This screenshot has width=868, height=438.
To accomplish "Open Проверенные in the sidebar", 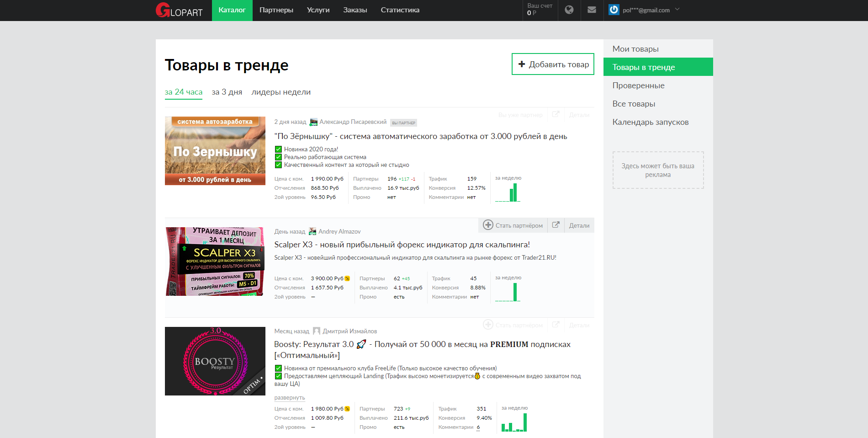I will coord(658,85).
